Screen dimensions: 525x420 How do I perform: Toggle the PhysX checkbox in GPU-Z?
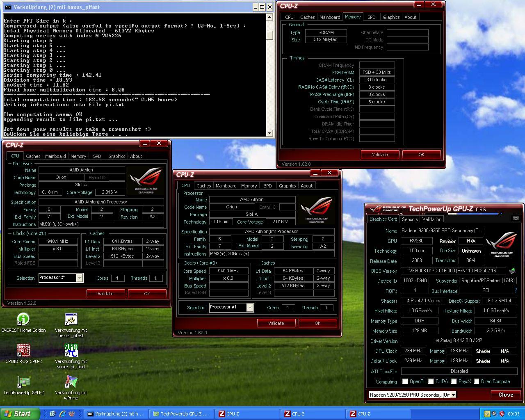click(454, 381)
